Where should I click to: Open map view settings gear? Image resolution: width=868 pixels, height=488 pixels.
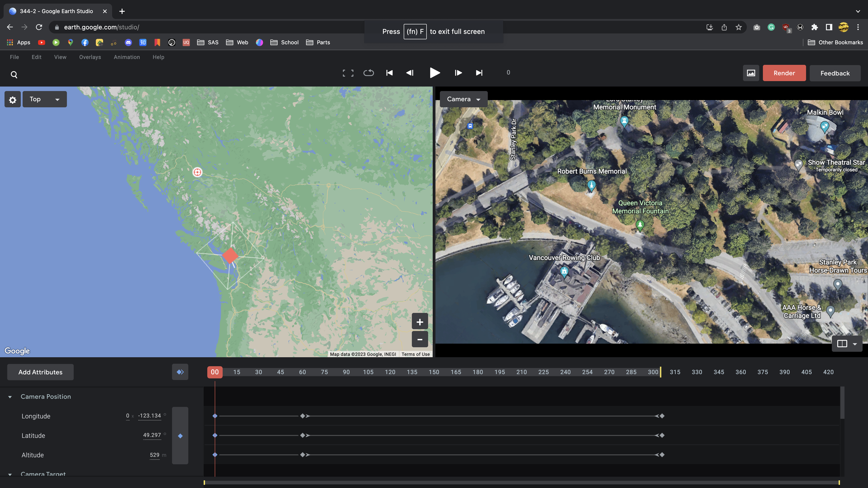12,100
